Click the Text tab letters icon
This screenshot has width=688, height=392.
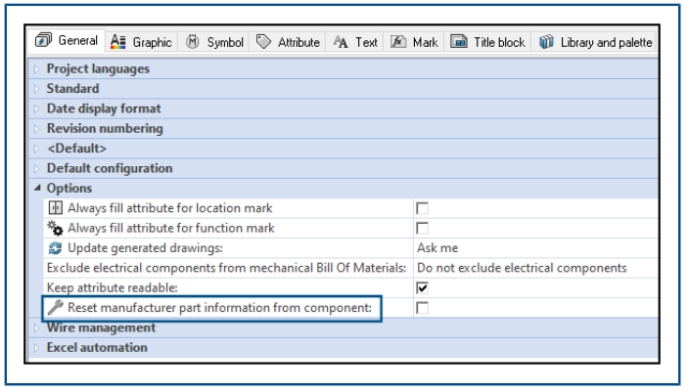point(340,42)
